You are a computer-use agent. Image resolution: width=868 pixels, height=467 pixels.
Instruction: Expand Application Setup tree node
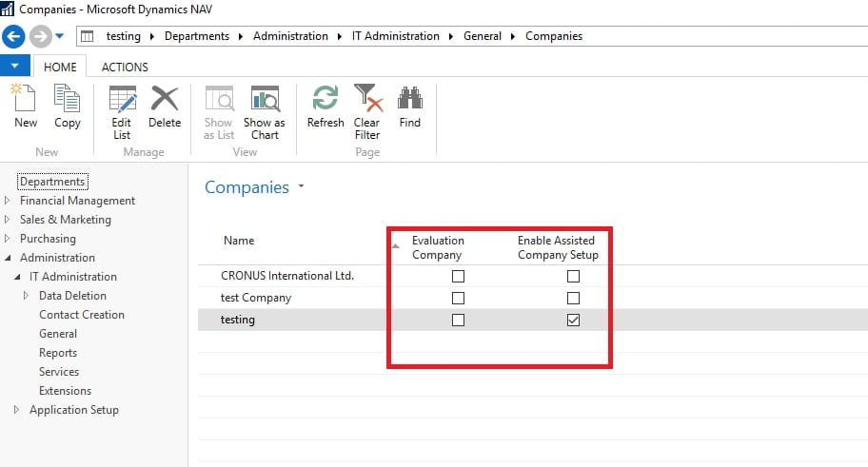click(16, 409)
